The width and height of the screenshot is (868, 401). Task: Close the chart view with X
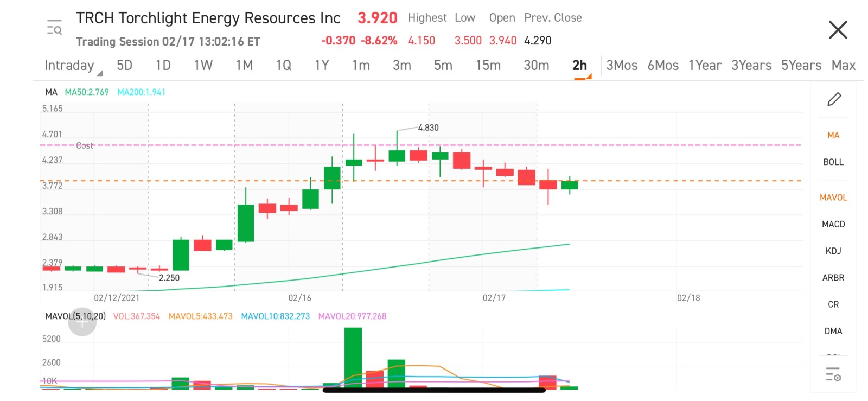click(838, 29)
